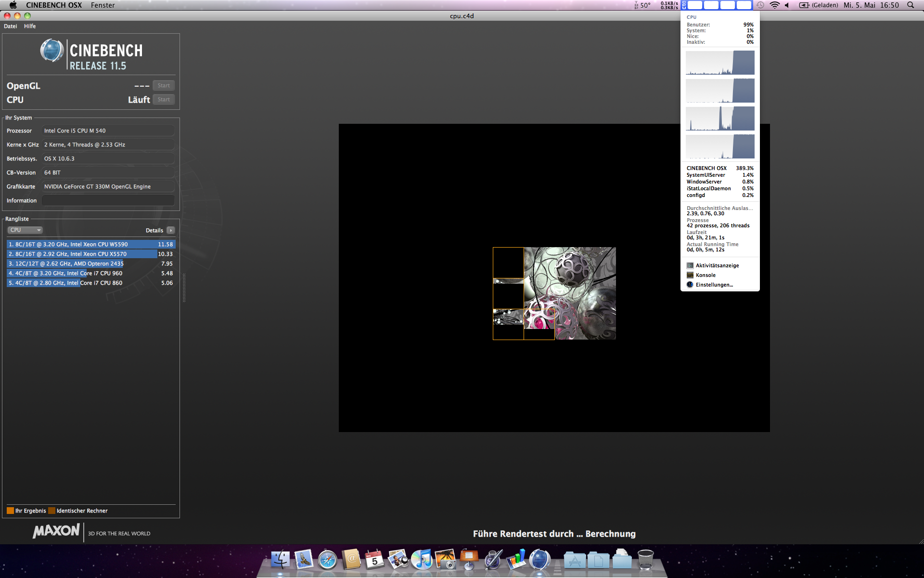Click the CB-Version 64 BIT field
The width and height of the screenshot is (924, 578).
(108, 172)
